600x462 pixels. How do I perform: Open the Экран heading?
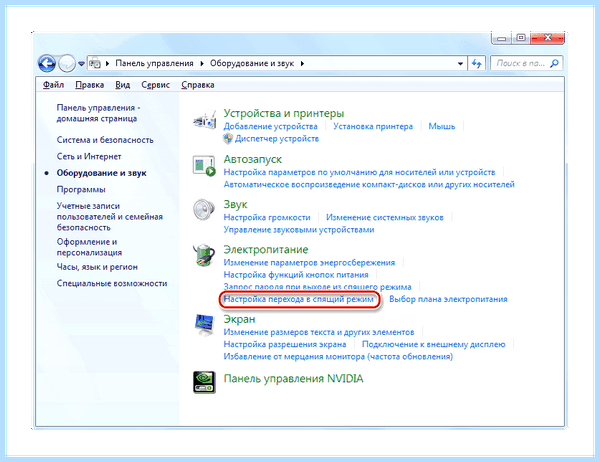[x=239, y=319]
